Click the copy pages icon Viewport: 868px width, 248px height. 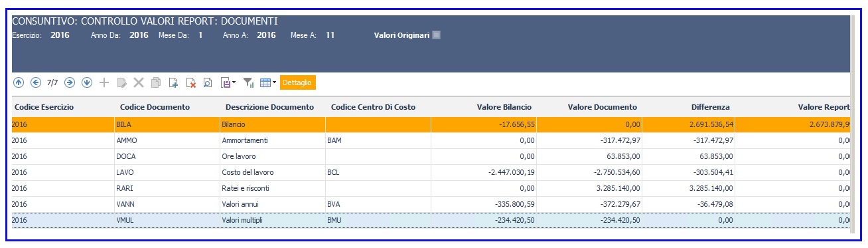pyautogui.click(x=156, y=82)
